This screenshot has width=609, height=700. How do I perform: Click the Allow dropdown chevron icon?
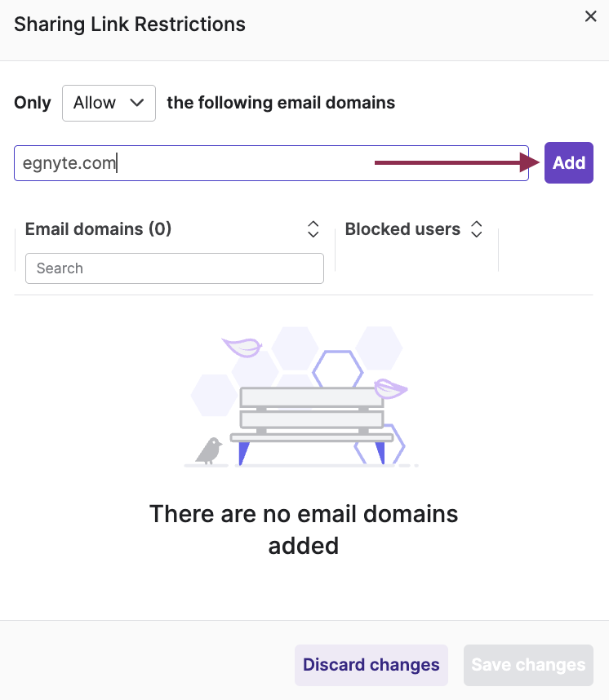[x=137, y=103]
